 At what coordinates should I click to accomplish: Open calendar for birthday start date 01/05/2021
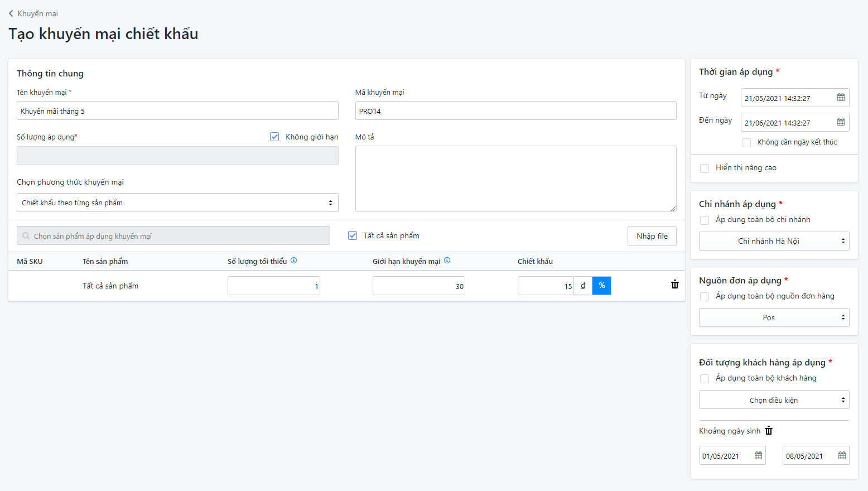[x=758, y=456]
